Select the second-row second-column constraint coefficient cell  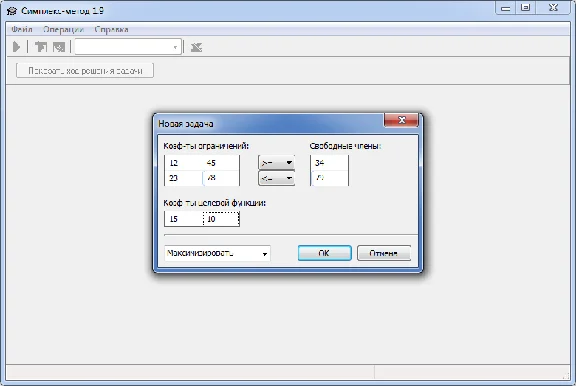pos(220,178)
